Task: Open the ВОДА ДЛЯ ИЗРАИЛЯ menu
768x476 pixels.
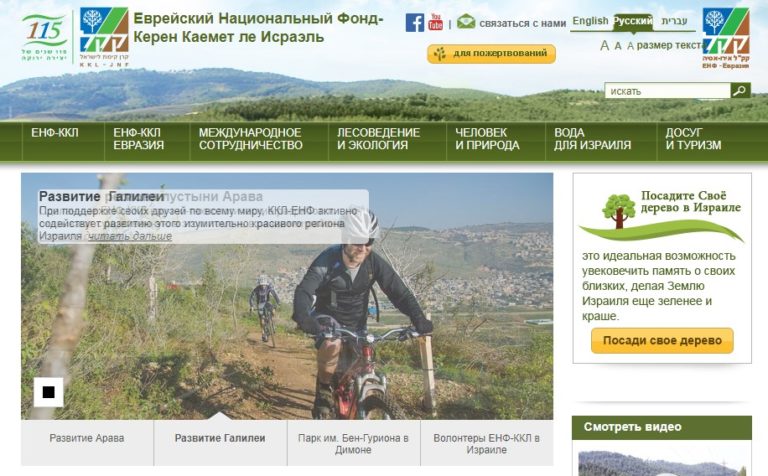Action: (592, 139)
